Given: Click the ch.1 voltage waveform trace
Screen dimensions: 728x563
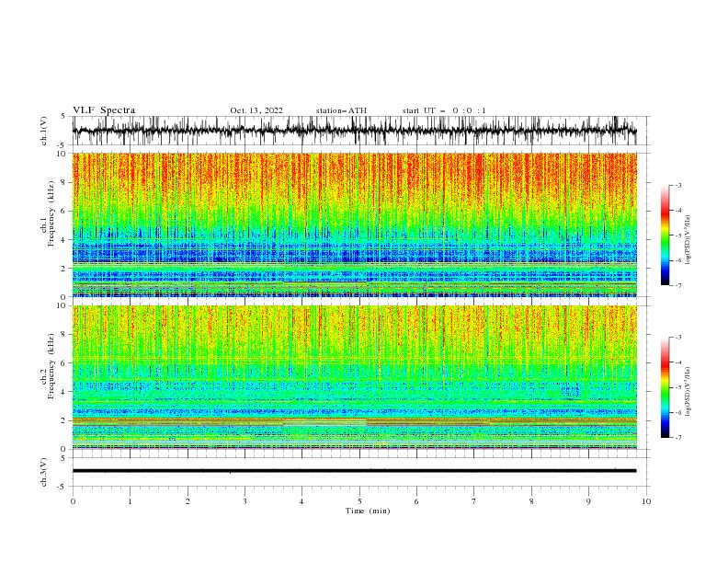Looking at the screenshot, I should click(x=354, y=131).
